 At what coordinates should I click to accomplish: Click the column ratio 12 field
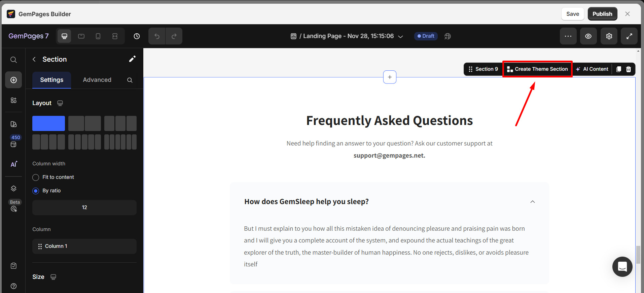84,207
